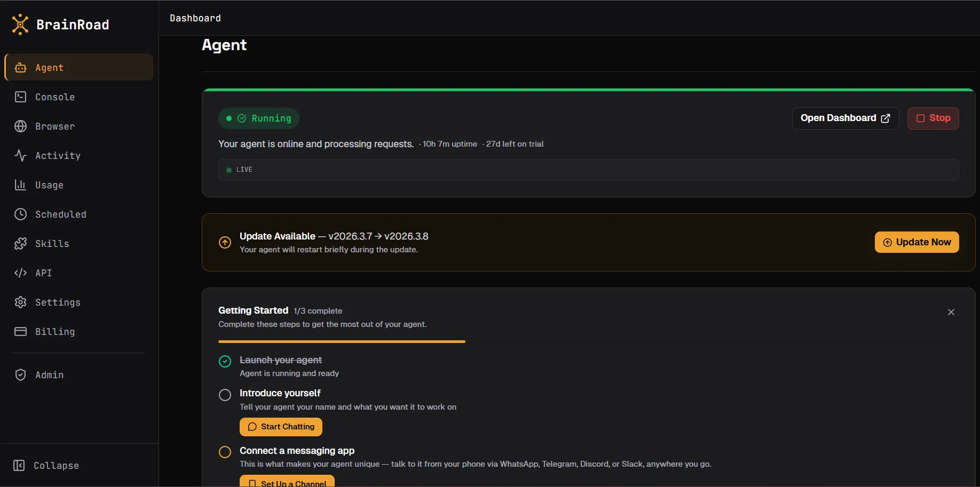Click Set Up a Channel button
Image resolution: width=980 pixels, height=487 pixels.
click(x=287, y=481)
